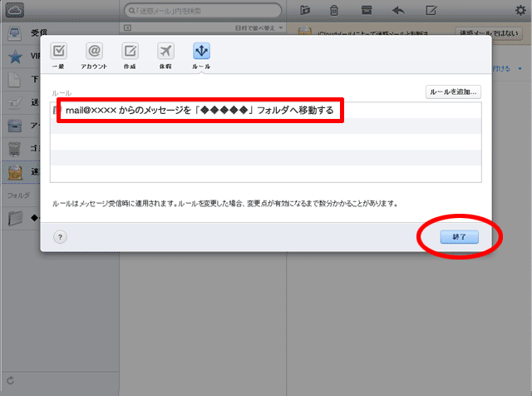The height and width of the screenshot is (396, 532).
Task: Click the refresh icon at sidebar bottom
Action: (10, 382)
